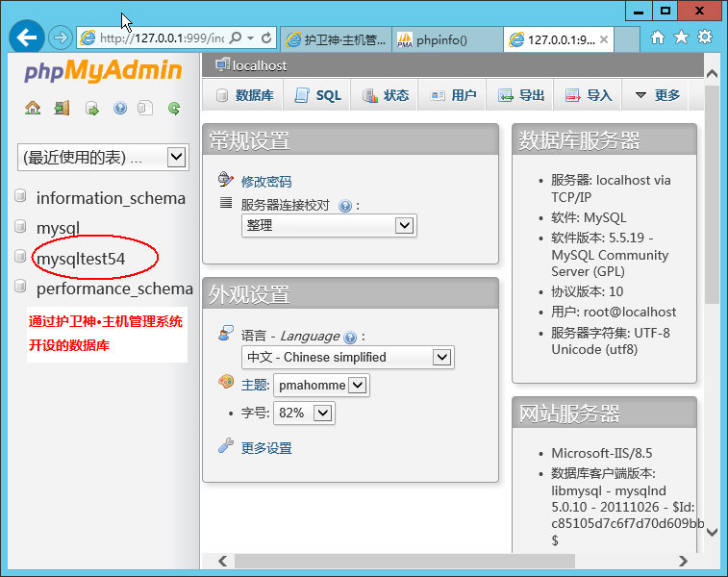Image resolution: width=728 pixels, height=577 pixels.
Task: Open the 82% font size dropdown
Action: tap(304, 413)
